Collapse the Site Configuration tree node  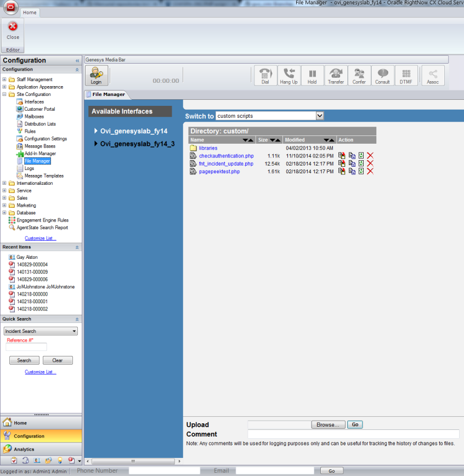tap(4, 94)
